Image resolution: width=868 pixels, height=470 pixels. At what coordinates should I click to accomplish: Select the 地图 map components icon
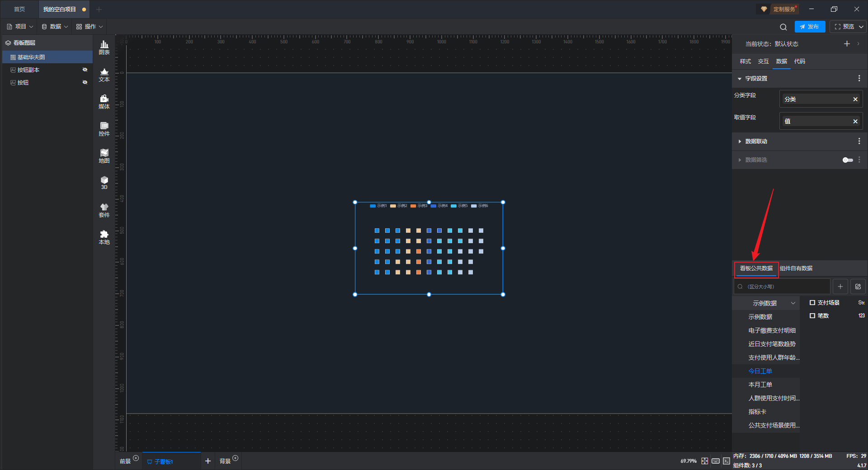pyautogui.click(x=104, y=156)
